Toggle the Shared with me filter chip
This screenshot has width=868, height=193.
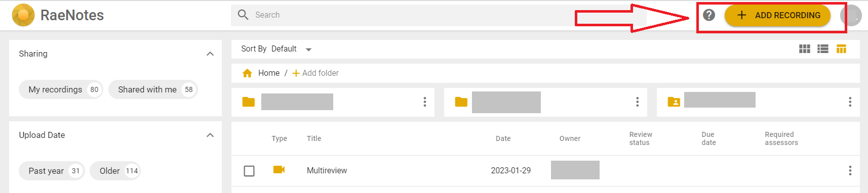(x=153, y=89)
